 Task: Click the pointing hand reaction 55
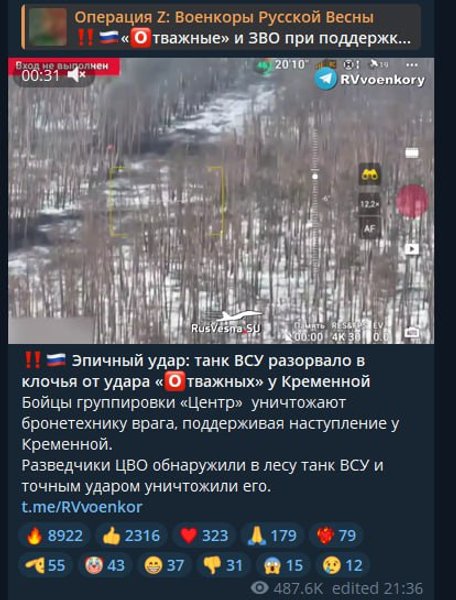46,565
